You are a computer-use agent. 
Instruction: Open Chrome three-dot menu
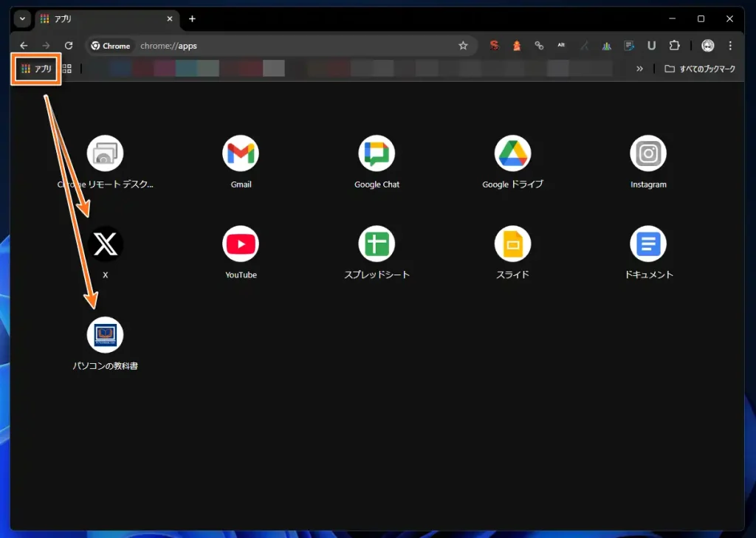730,46
